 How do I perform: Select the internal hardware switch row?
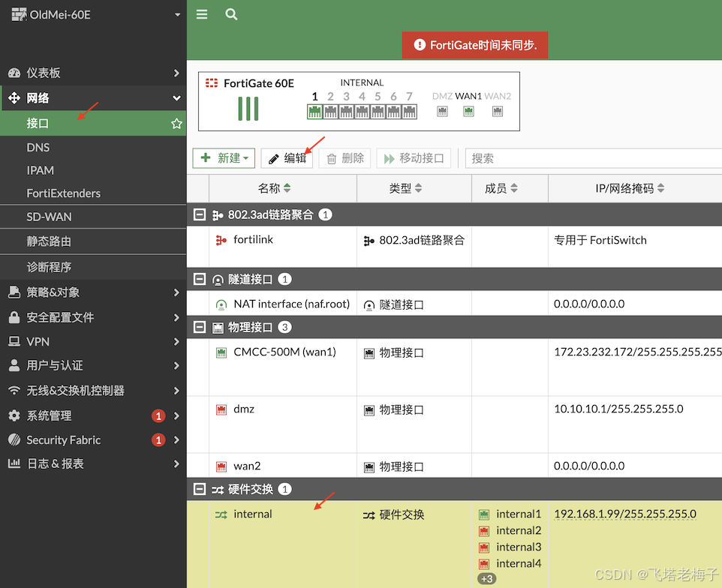[x=455, y=544]
